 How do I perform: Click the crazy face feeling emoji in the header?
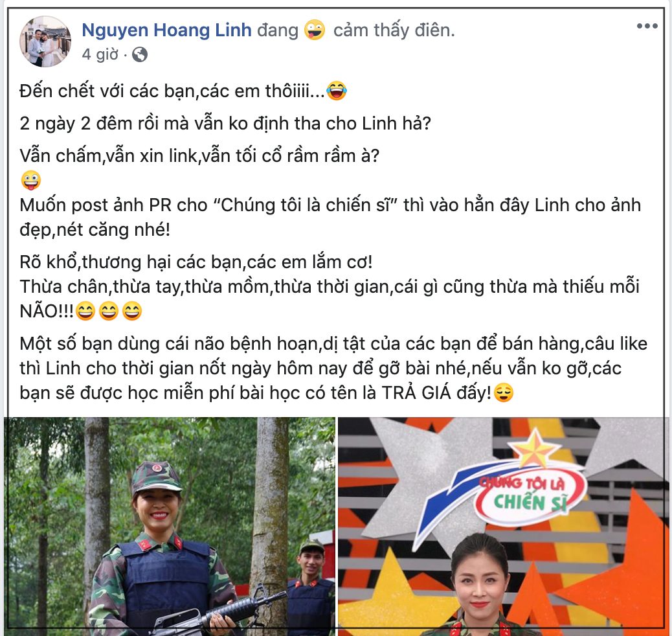point(315,30)
